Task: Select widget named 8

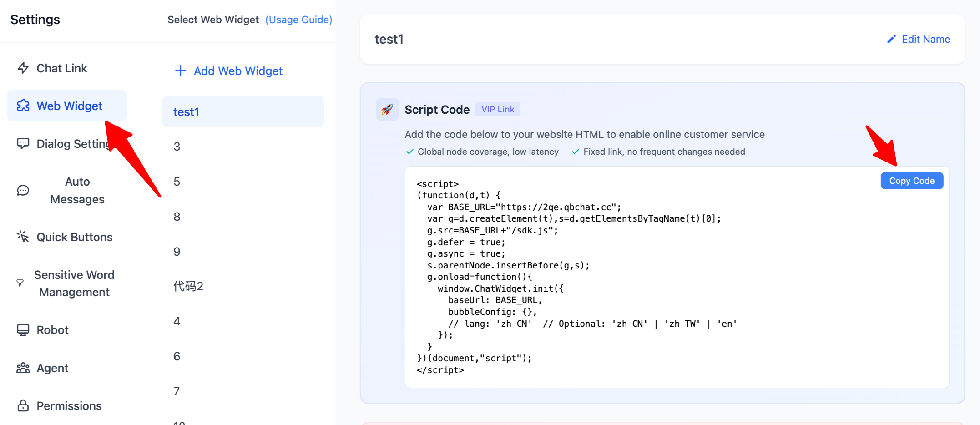Action: pos(243,217)
